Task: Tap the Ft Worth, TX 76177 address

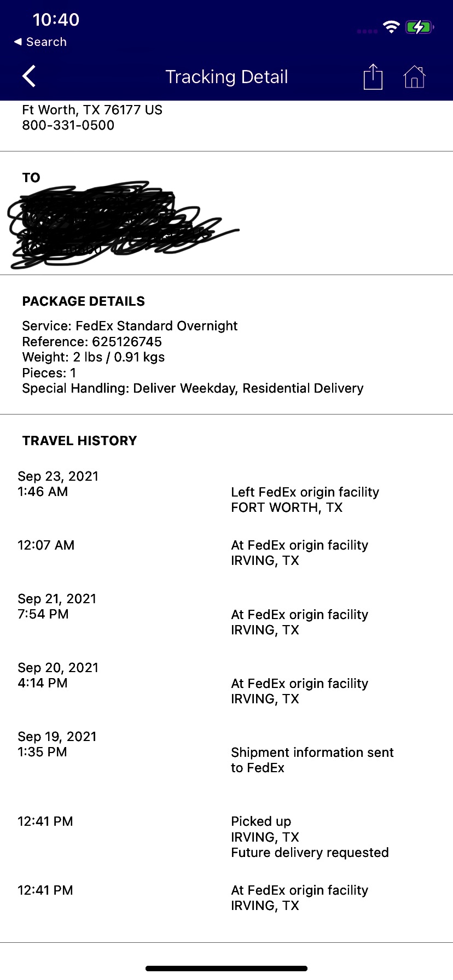Action: pos(92,110)
